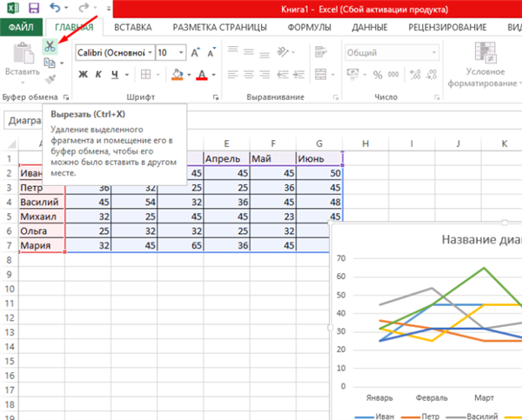This screenshot has height=420, width=522.
Task: Increase font size with large A icon
Action: point(196,52)
